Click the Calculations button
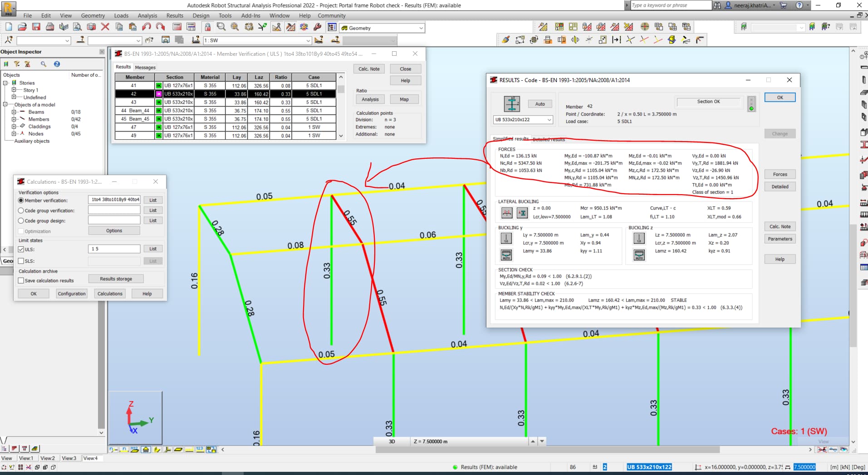This screenshot has width=868, height=475. pos(110,294)
